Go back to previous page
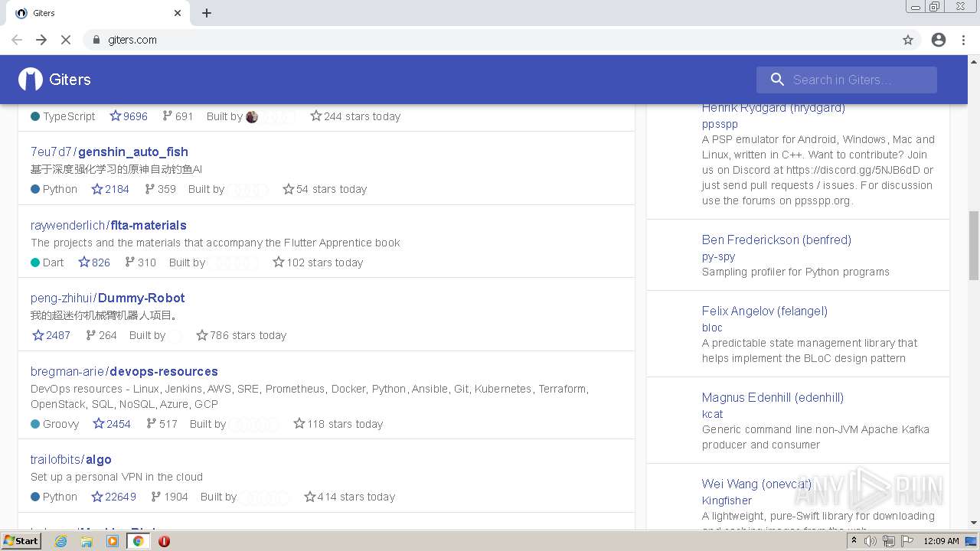The height and width of the screenshot is (551, 980). tap(17, 40)
